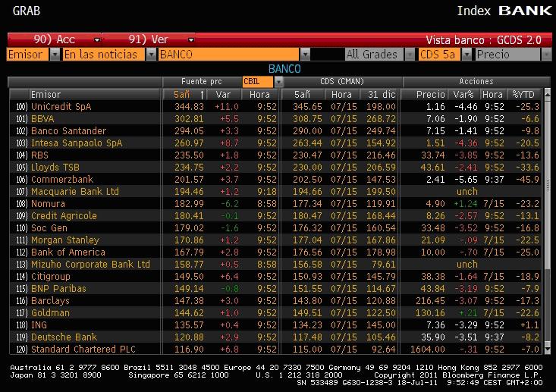Click the Precio column header
The image size is (556, 392).
coord(425,95)
